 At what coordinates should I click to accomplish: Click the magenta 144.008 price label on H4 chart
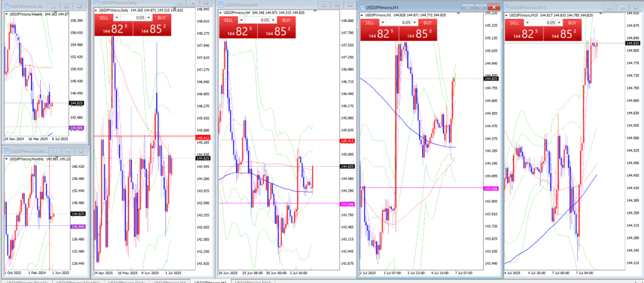(347, 204)
